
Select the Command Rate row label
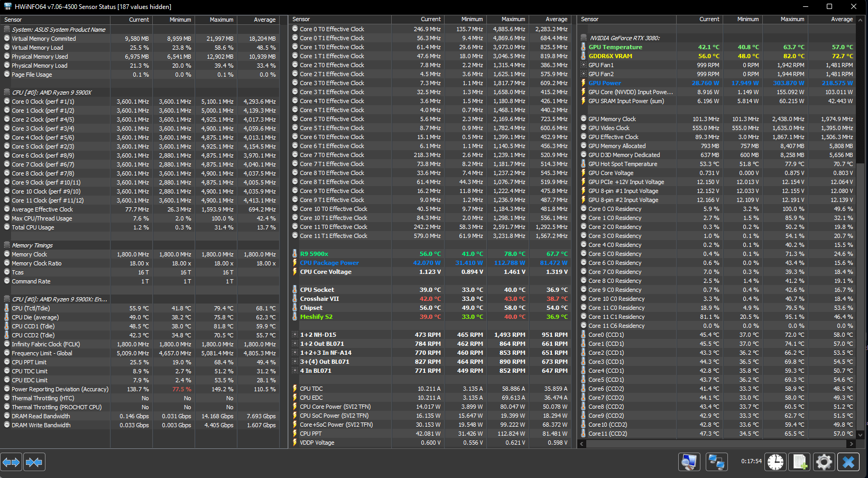click(31, 281)
